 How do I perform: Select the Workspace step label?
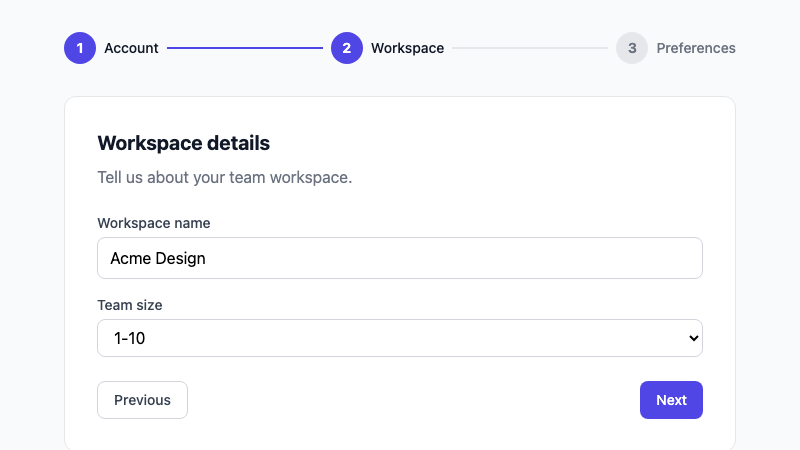coord(407,48)
